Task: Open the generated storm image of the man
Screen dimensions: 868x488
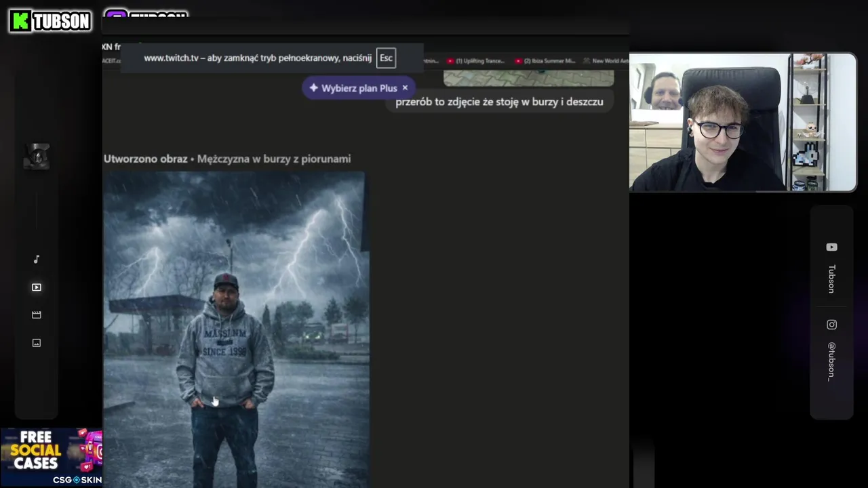Action: pyautogui.click(x=236, y=329)
